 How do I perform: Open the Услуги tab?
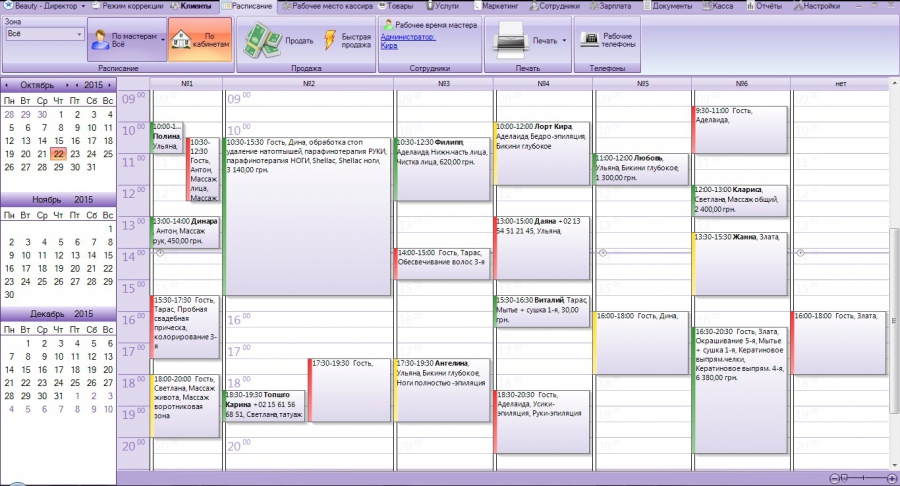443,6
